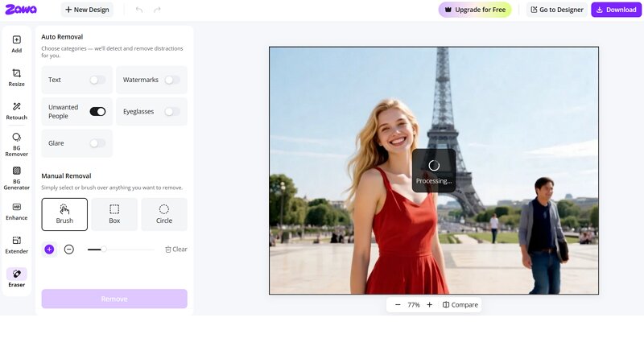
Task: Adjust the brush size slider
Action: (103, 250)
